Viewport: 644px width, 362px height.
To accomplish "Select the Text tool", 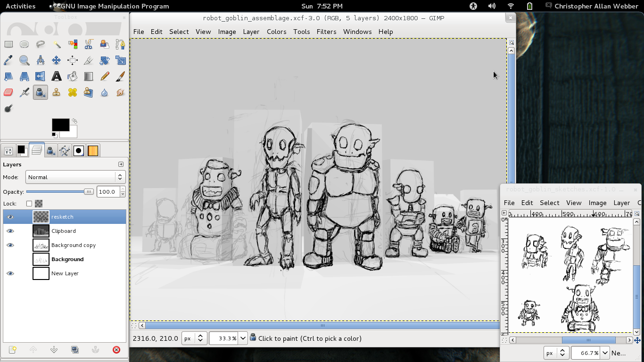I will pyautogui.click(x=57, y=76).
